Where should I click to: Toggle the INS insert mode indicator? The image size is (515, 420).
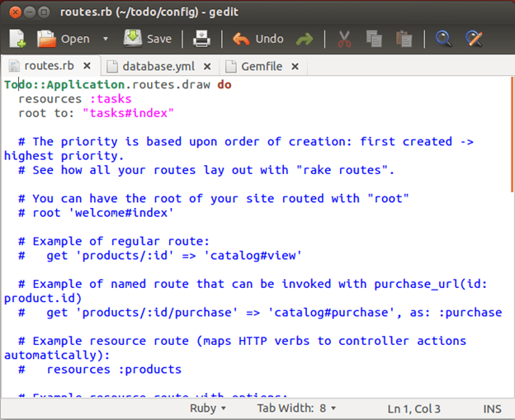coord(491,408)
